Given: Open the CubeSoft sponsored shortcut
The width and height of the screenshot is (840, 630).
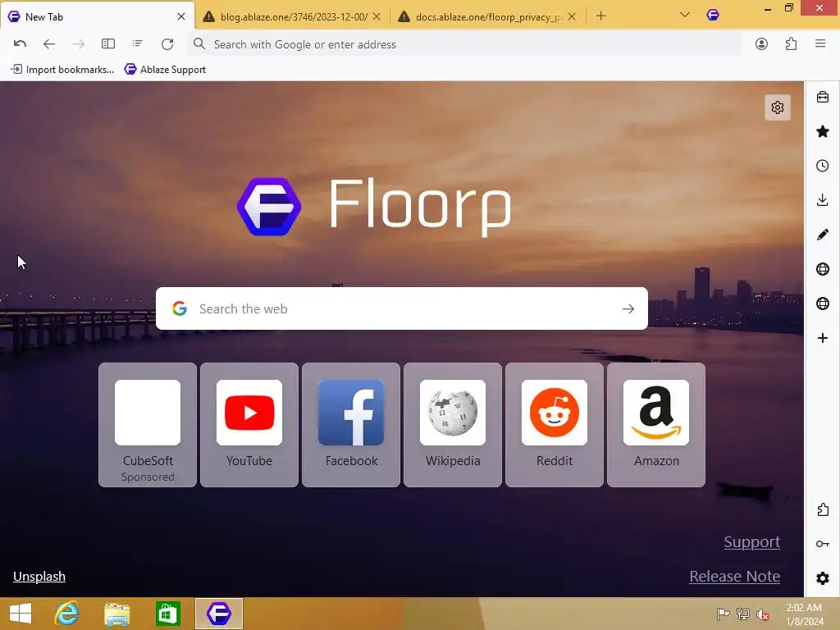Looking at the screenshot, I should pyautogui.click(x=148, y=424).
